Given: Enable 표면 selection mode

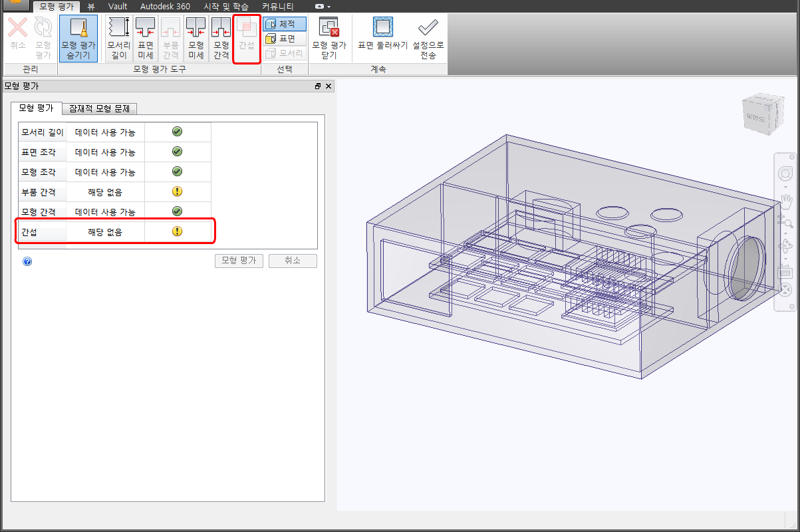Looking at the screenshot, I should 285,39.
